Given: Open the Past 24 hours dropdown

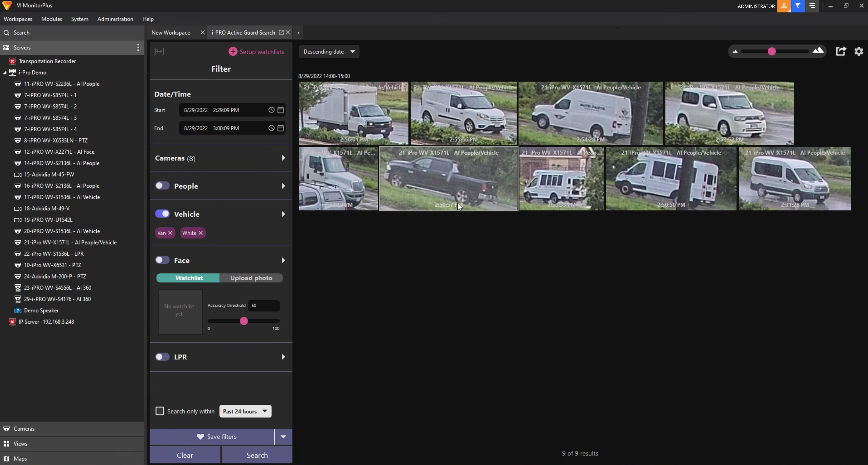Looking at the screenshot, I should (x=245, y=411).
